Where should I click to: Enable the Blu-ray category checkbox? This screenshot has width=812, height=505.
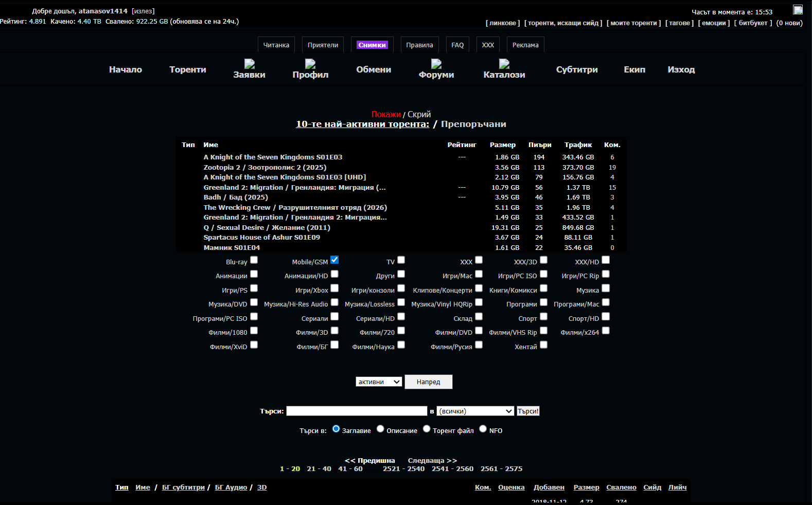tap(254, 260)
